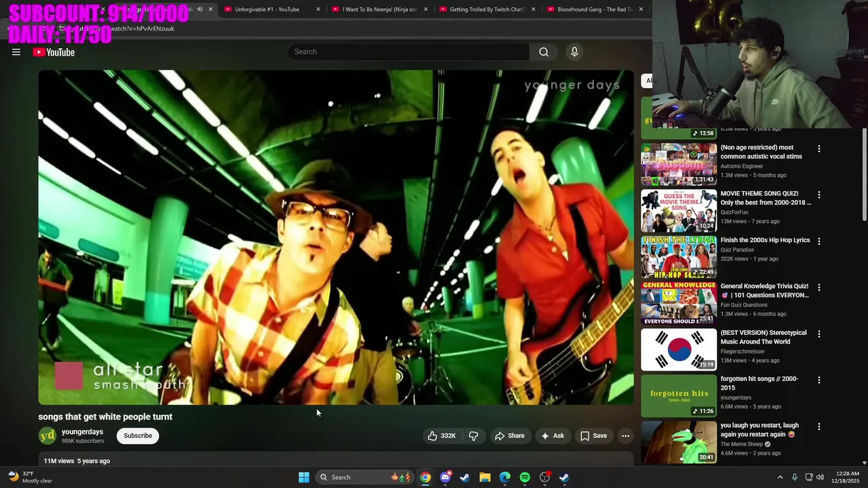Open the 'forgotten hits' video thumbnail
The width and height of the screenshot is (868, 488).
[x=679, y=396]
